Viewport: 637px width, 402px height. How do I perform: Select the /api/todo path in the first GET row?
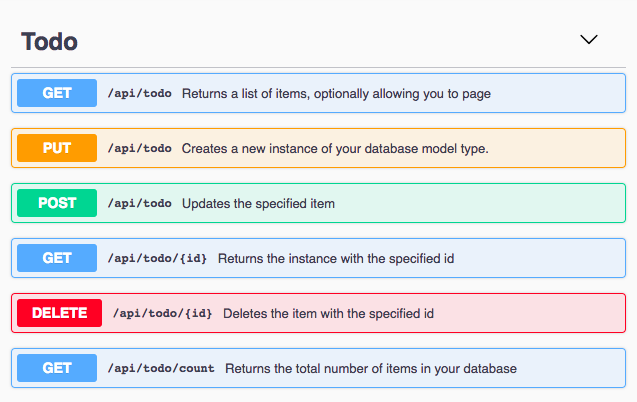[x=140, y=93]
